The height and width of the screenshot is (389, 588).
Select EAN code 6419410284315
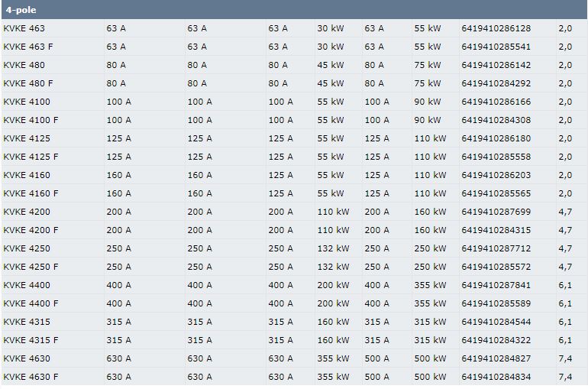496,231
